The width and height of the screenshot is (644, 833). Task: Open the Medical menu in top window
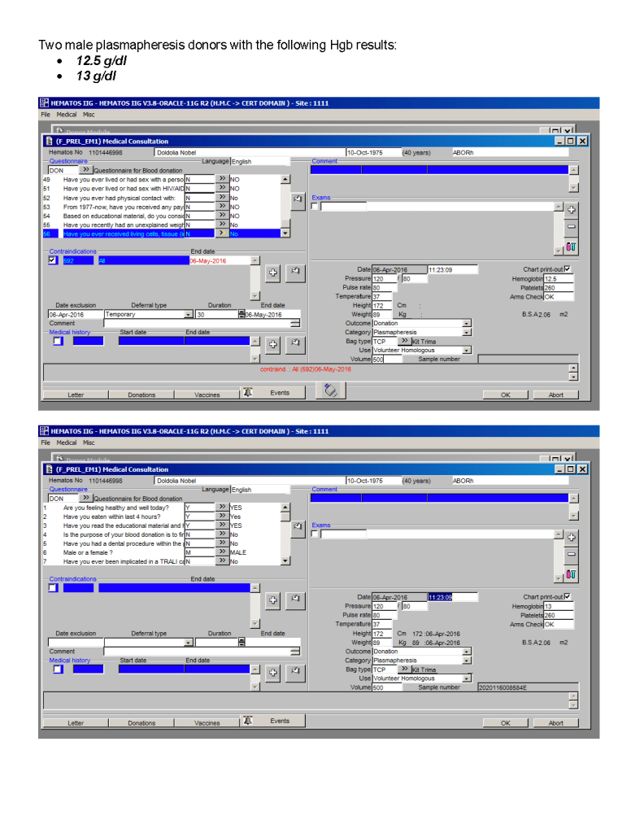[x=67, y=115]
